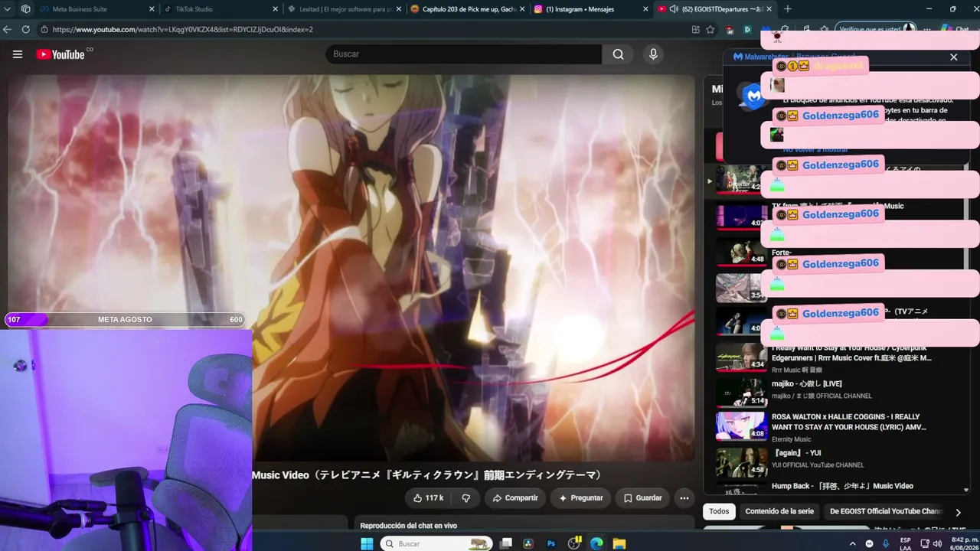
Task: Click the Rrrr Music channel name
Action: [x=799, y=370]
